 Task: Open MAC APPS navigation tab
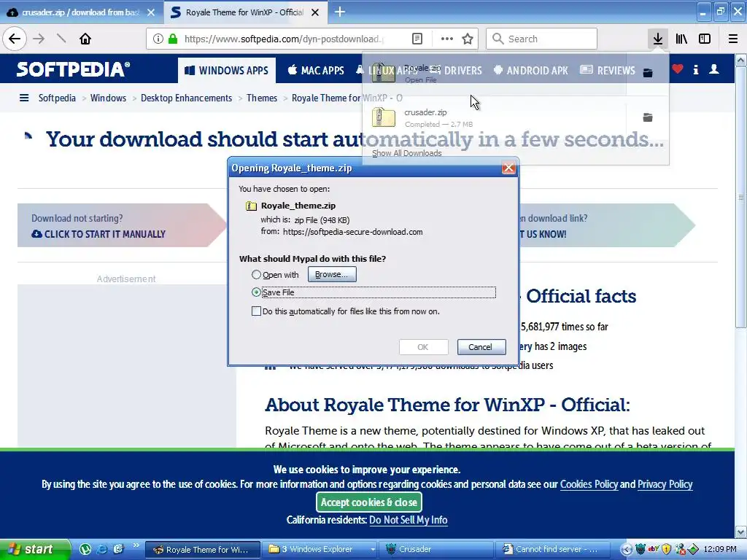[x=315, y=71]
